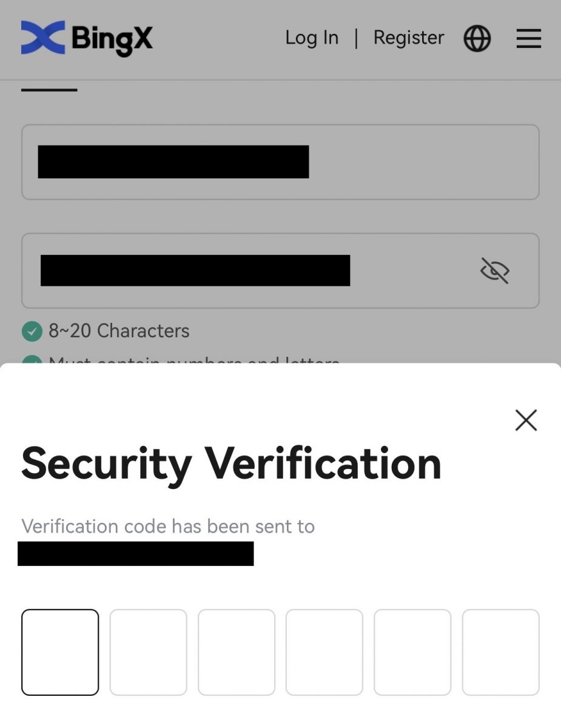Click the first verification code box
The height and width of the screenshot is (728, 561).
(59, 652)
